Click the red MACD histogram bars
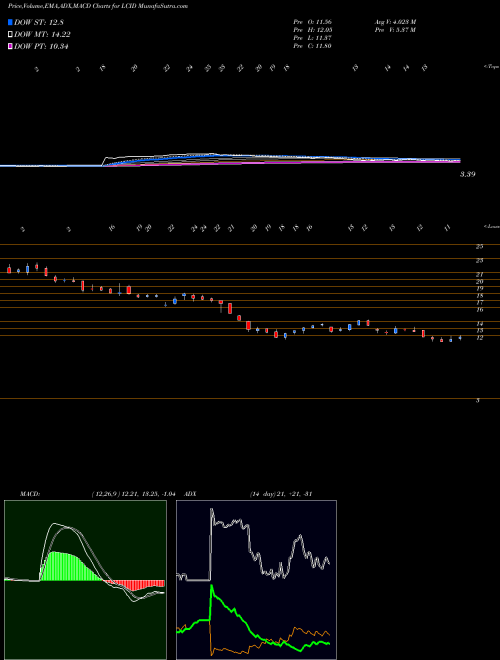The image size is (500, 660). 135,584
